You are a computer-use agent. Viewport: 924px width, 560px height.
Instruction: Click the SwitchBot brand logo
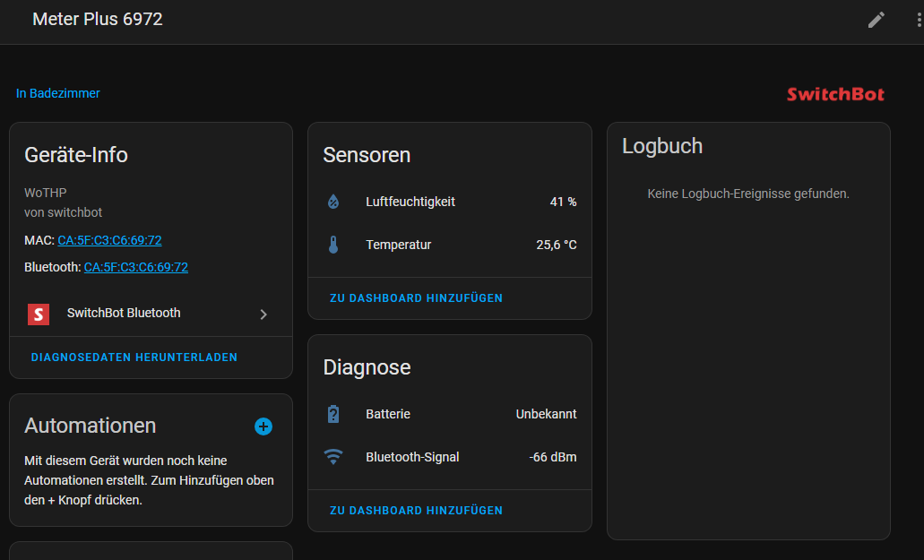(x=835, y=94)
